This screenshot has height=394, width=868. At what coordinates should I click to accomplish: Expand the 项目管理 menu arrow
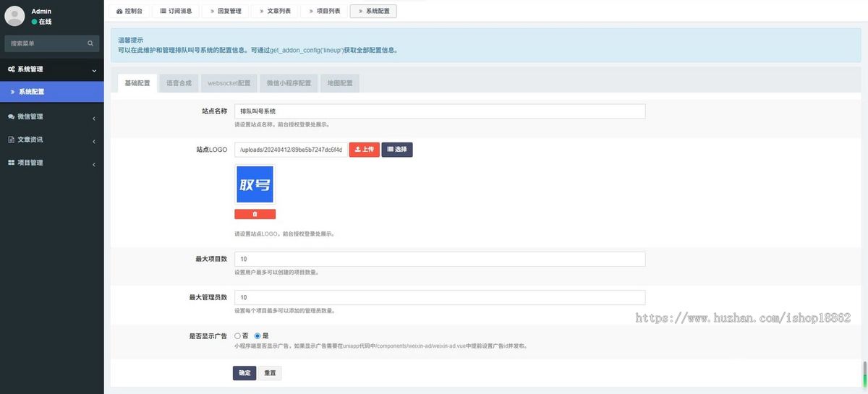(94, 163)
